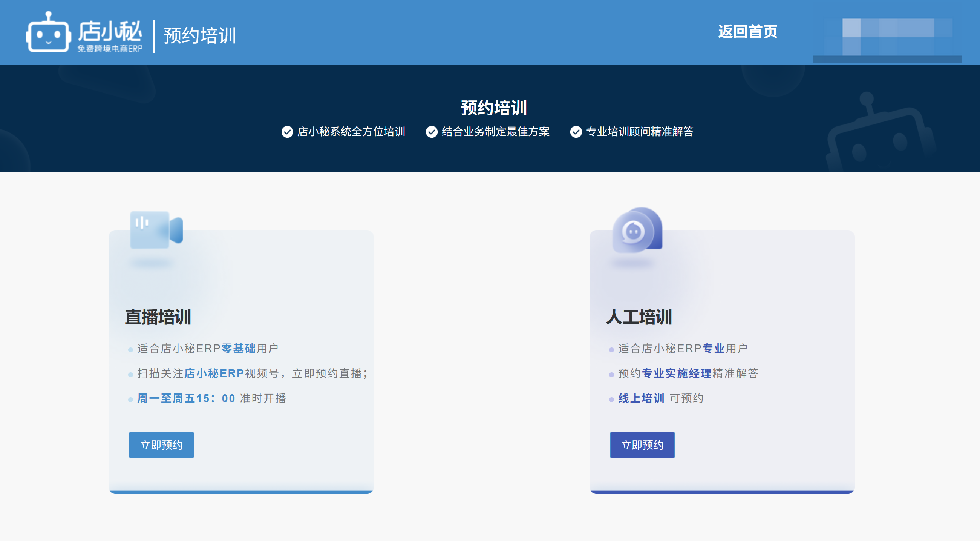Click the live video camera icon
Viewport: 980px width, 541px height.
[156, 230]
